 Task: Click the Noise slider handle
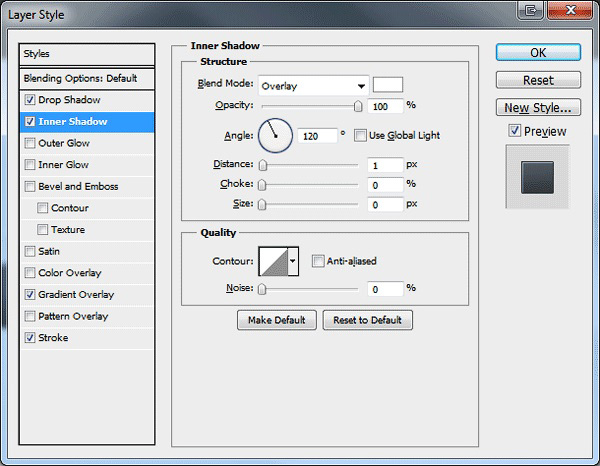262,289
